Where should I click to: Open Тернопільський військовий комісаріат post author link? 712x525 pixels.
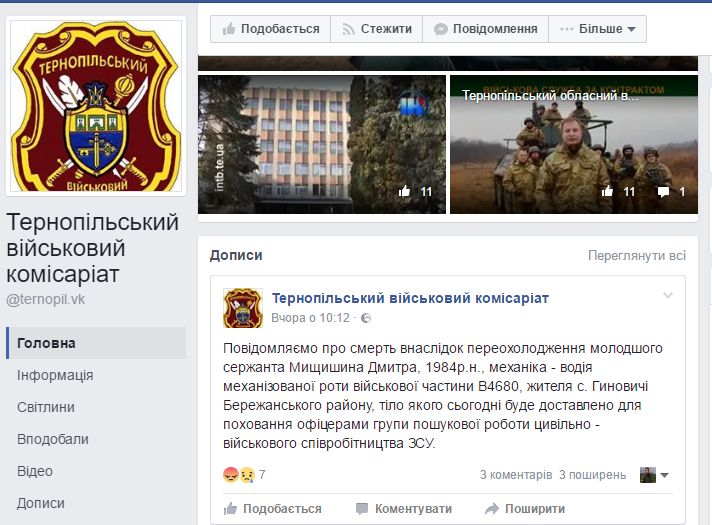coord(410,298)
